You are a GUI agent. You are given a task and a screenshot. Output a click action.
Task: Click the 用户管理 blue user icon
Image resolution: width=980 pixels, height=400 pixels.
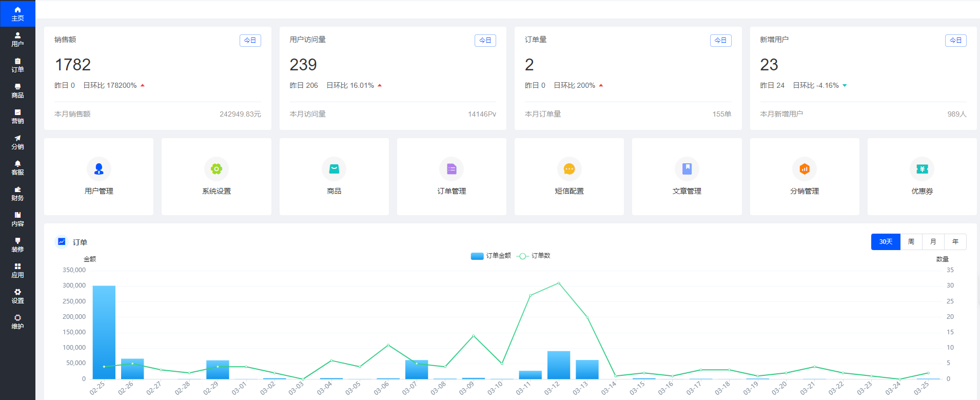tap(99, 169)
